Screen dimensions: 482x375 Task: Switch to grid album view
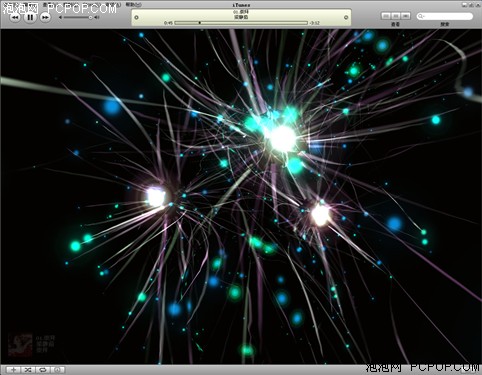(x=396, y=16)
